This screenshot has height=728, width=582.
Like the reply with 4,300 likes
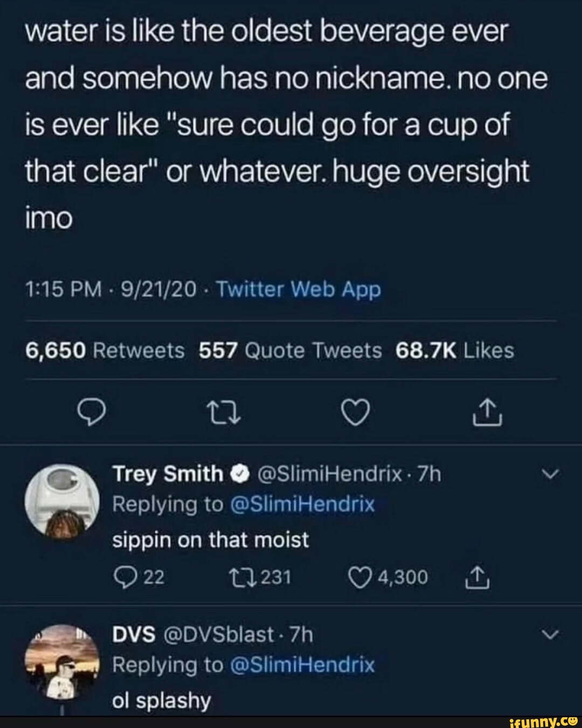358,578
